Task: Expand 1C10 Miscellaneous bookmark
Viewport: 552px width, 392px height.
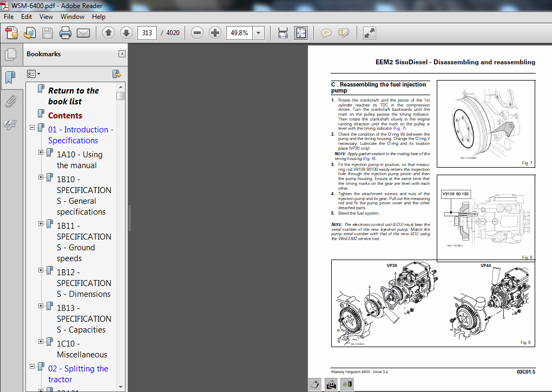Action: point(41,341)
